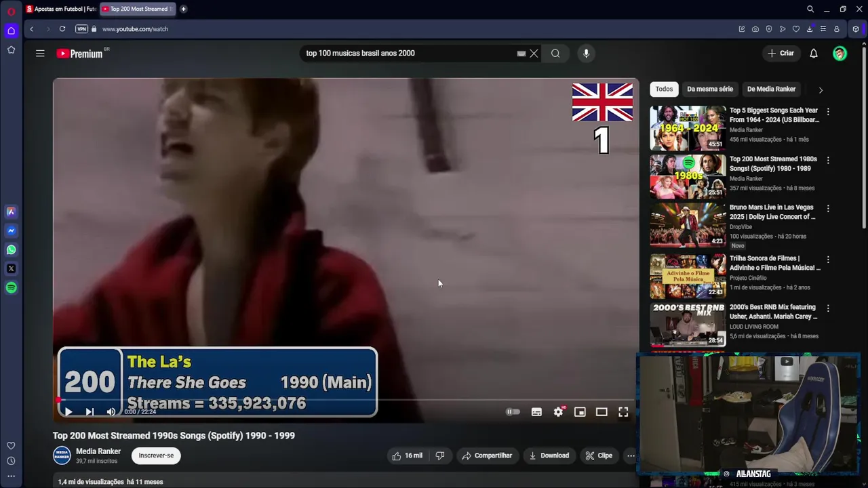The height and width of the screenshot is (488, 868).
Task: Open Spotify in Opera sidebar
Action: [11, 287]
